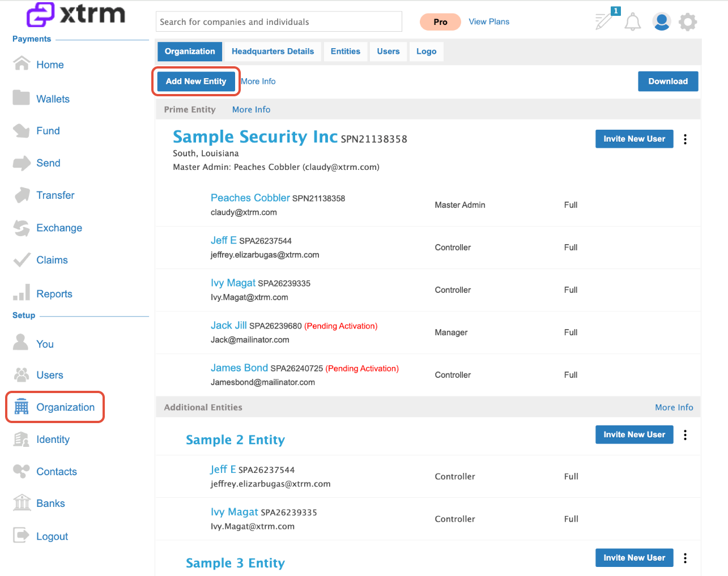
Task: Open Ivy Magat under Sample Security Inc
Action: 233,283
